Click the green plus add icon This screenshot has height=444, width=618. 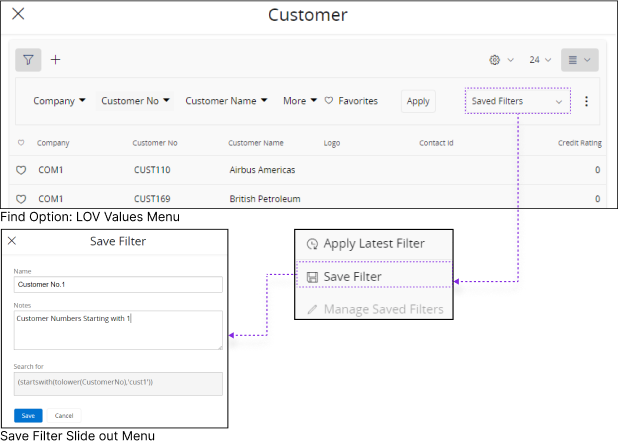(x=56, y=60)
